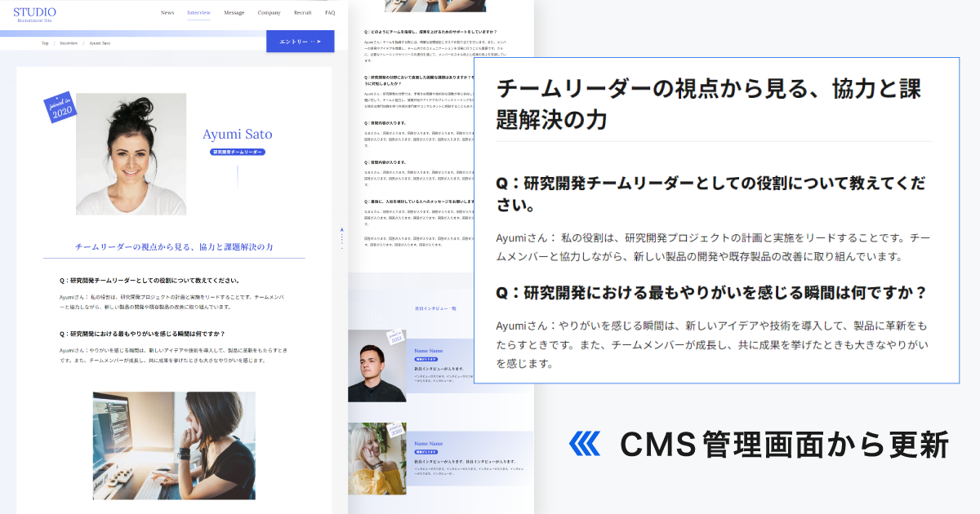Open the Company menu item

269,13
